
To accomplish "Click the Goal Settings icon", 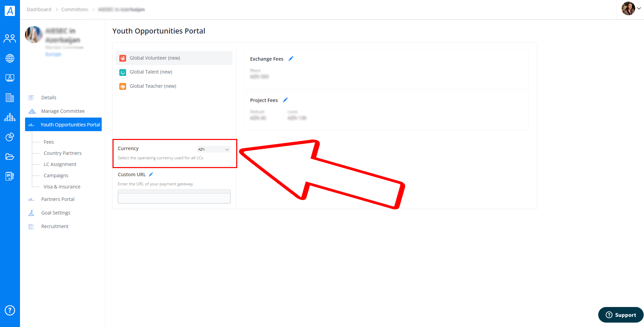I will point(31,213).
